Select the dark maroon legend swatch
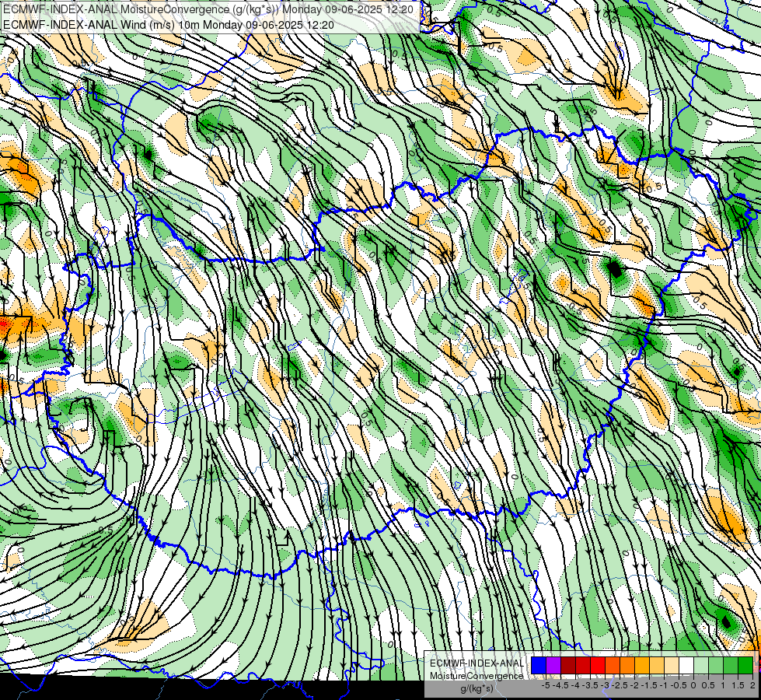This screenshot has height=700, width=761. [568, 665]
